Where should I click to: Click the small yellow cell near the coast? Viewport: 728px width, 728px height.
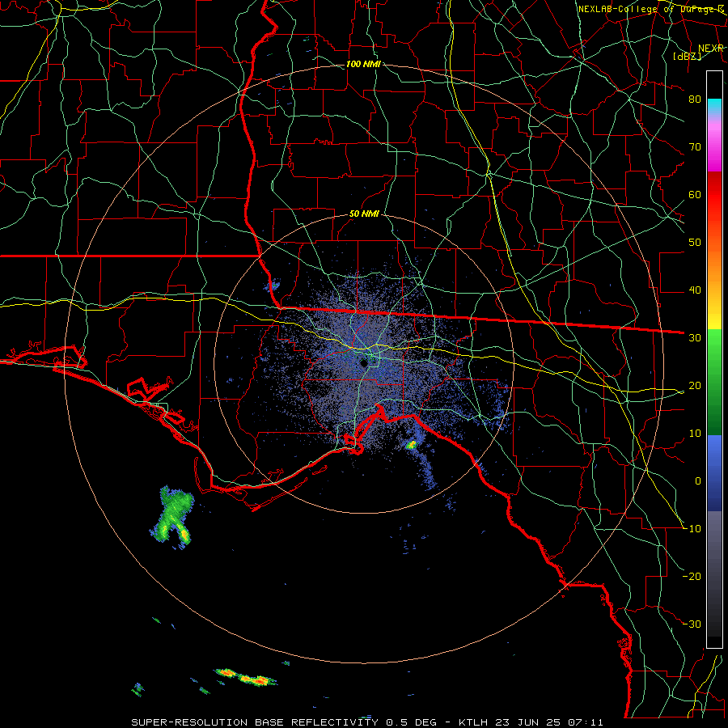point(411,445)
